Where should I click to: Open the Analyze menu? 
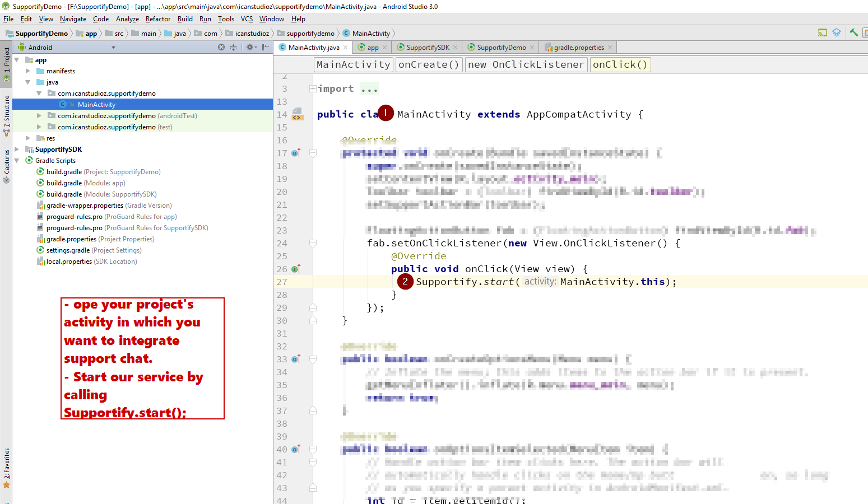(127, 19)
